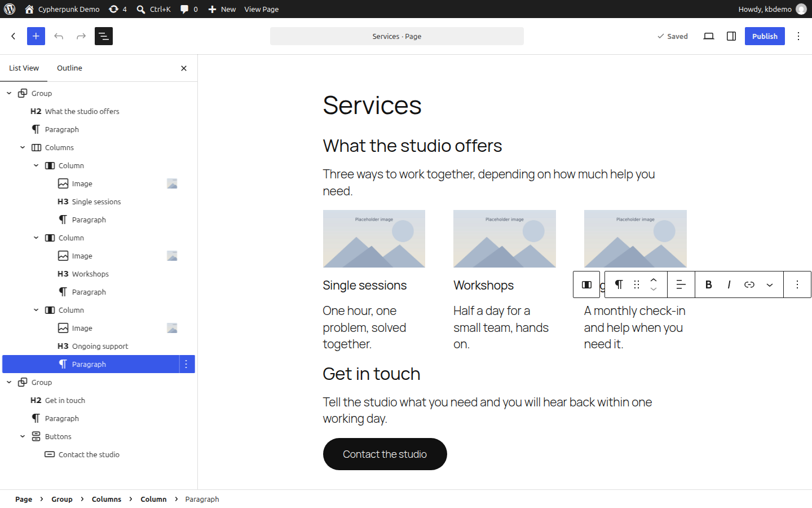Screen dimensions: 812x508
Task: Open the New menu in admin bar
Action: pyautogui.click(x=222, y=9)
